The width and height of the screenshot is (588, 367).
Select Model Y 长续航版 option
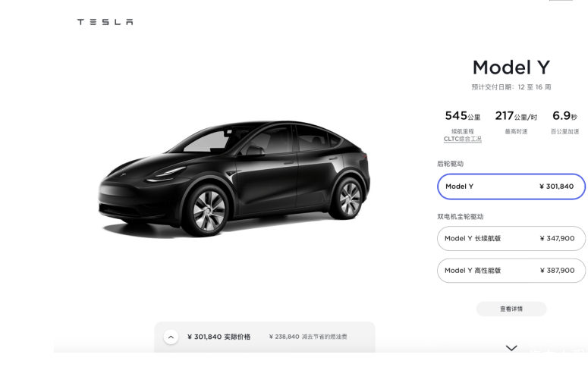(x=511, y=238)
